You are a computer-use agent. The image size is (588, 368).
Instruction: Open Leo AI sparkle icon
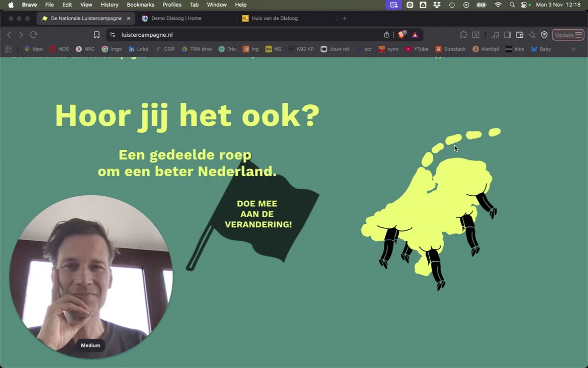532,35
